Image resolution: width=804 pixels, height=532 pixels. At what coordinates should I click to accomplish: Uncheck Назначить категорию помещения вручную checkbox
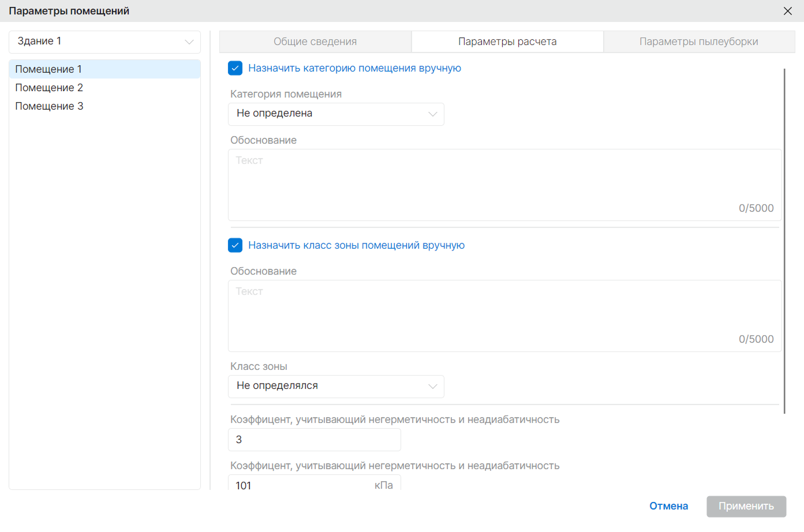[235, 68]
